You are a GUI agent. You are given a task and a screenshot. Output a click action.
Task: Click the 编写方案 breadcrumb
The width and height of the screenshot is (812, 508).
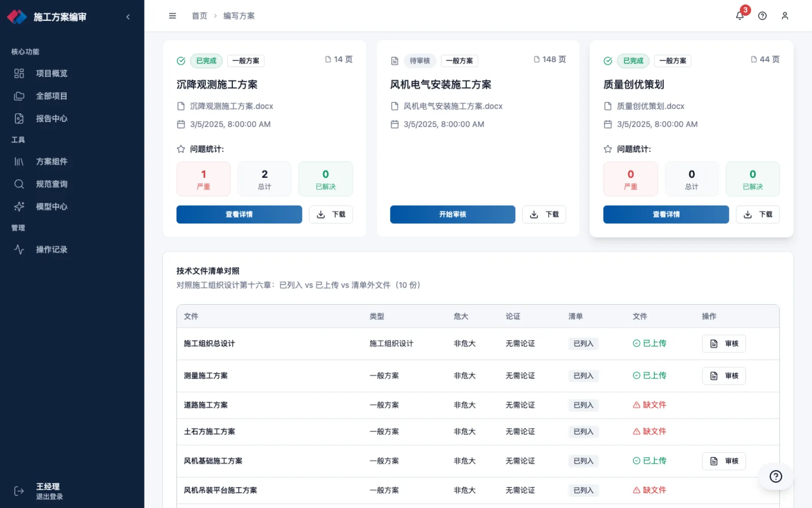(x=239, y=16)
